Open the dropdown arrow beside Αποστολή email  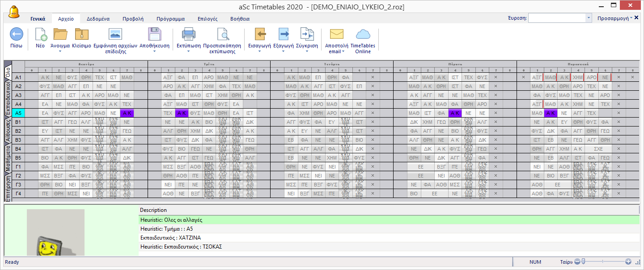pos(343,51)
